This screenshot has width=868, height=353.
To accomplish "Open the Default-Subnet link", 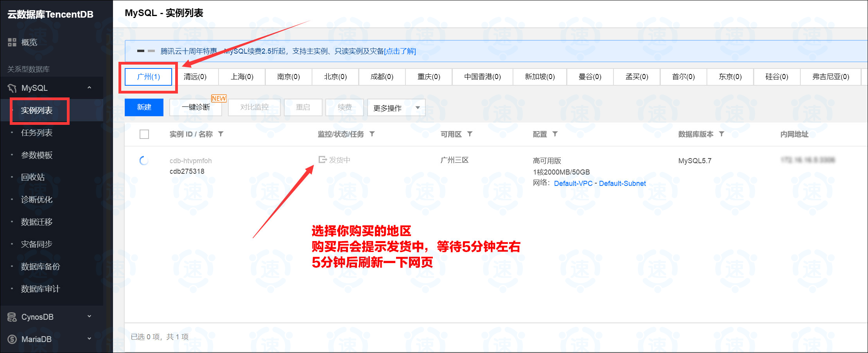I will pos(622,183).
